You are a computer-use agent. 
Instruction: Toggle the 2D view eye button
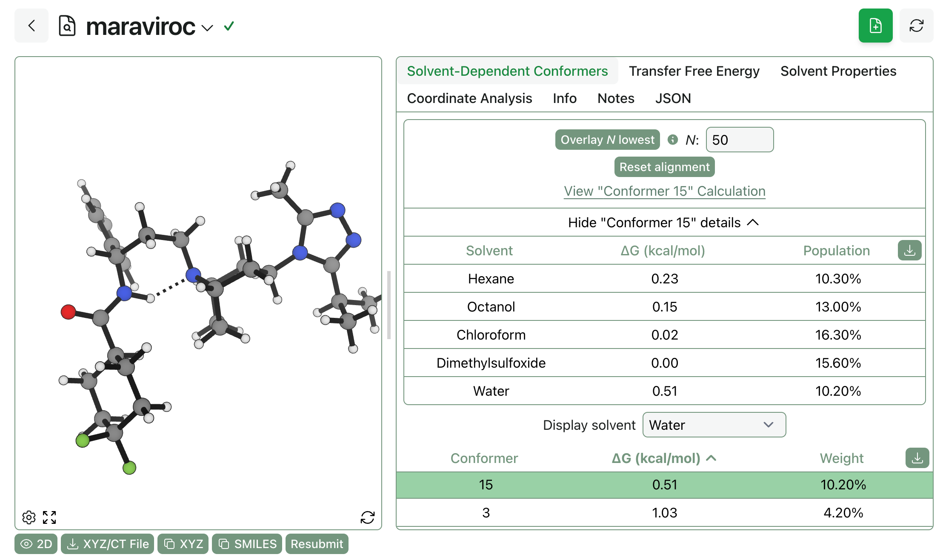pos(36,544)
